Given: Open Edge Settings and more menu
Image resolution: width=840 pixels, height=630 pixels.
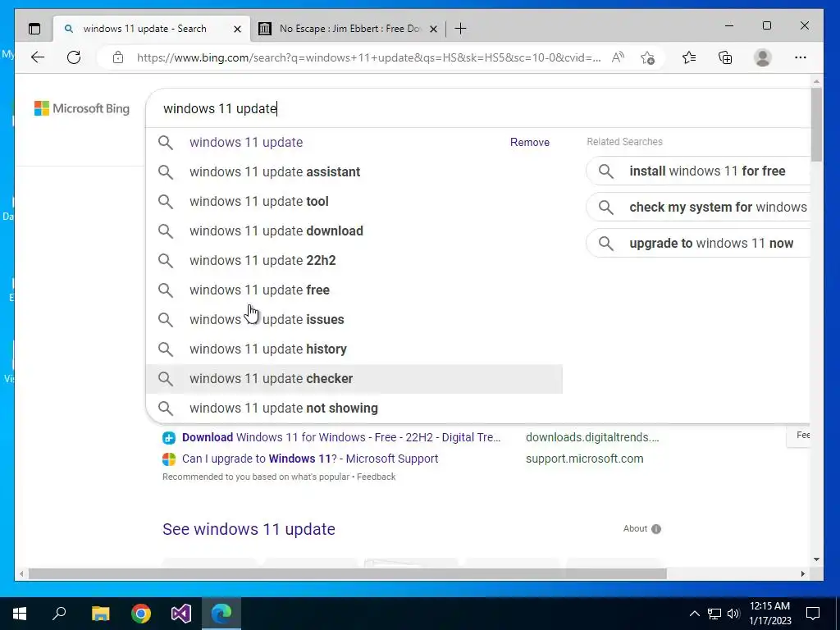Looking at the screenshot, I should tap(801, 57).
